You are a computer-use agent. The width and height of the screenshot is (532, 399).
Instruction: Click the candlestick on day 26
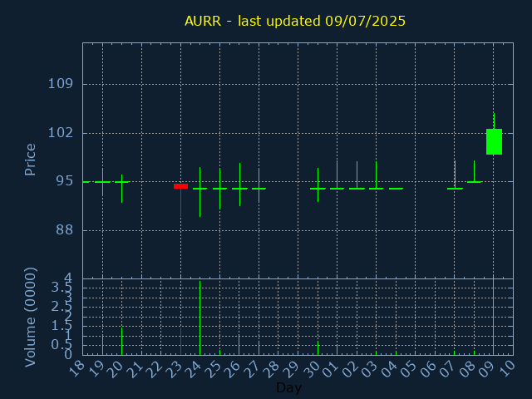239,185
